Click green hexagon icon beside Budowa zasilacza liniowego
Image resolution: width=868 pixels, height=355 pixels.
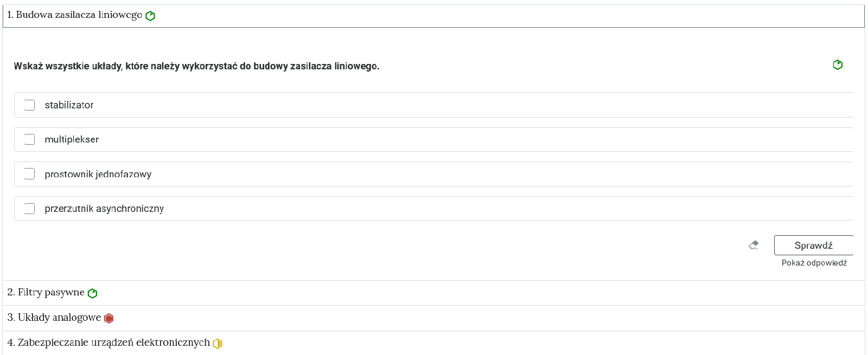150,16
